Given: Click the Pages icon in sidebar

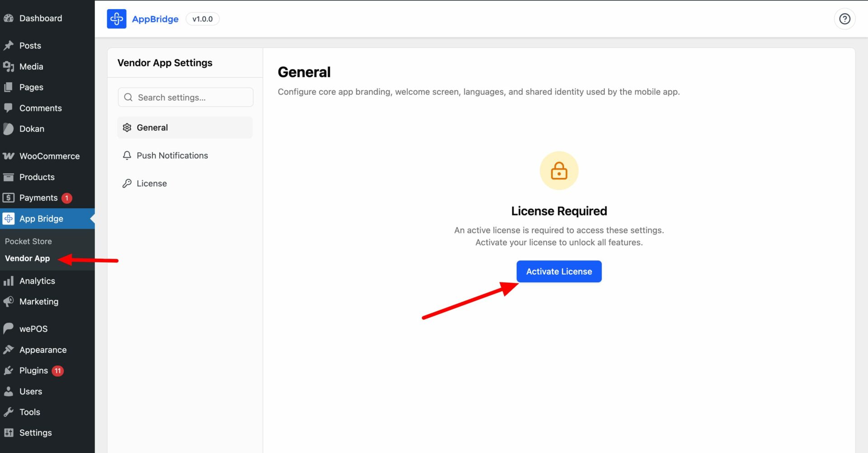Looking at the screenshot, I should point(9,87).
